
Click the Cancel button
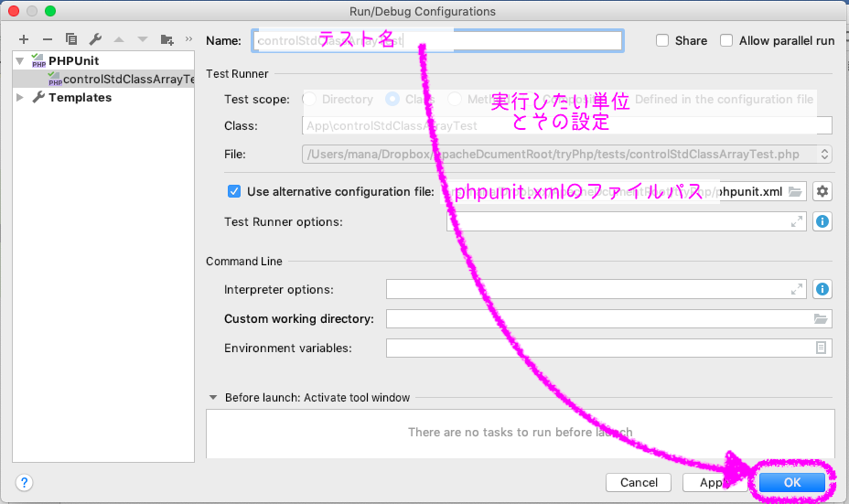pos(639,482)
